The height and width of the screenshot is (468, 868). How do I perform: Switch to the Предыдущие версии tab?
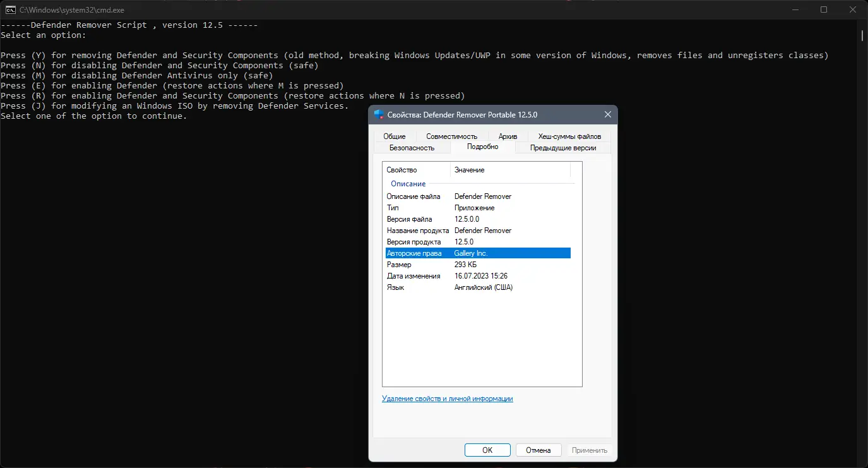pyautogui.click(x=563, y=148)
